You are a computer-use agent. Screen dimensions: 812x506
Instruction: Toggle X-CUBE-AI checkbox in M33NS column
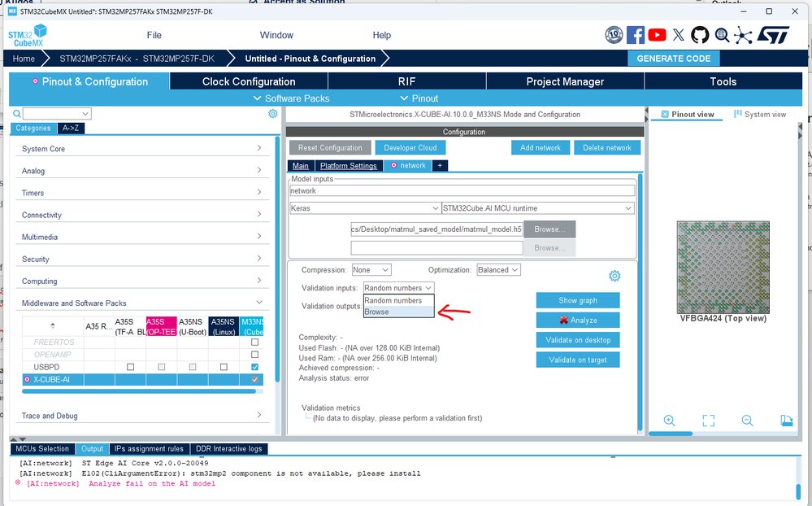coord(254,379)
